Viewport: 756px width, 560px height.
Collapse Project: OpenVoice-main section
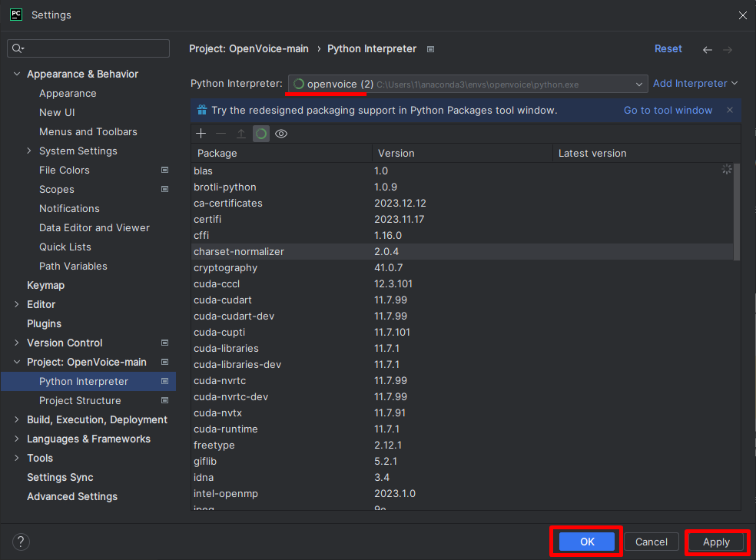coord(17,362)
